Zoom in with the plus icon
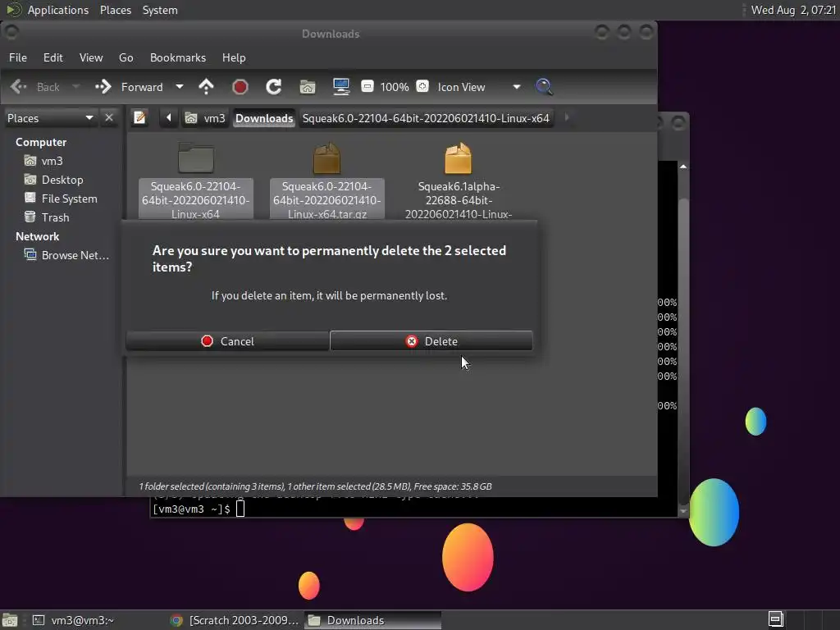The height and width of the screenshot is (630, 840). coord(422,86)
